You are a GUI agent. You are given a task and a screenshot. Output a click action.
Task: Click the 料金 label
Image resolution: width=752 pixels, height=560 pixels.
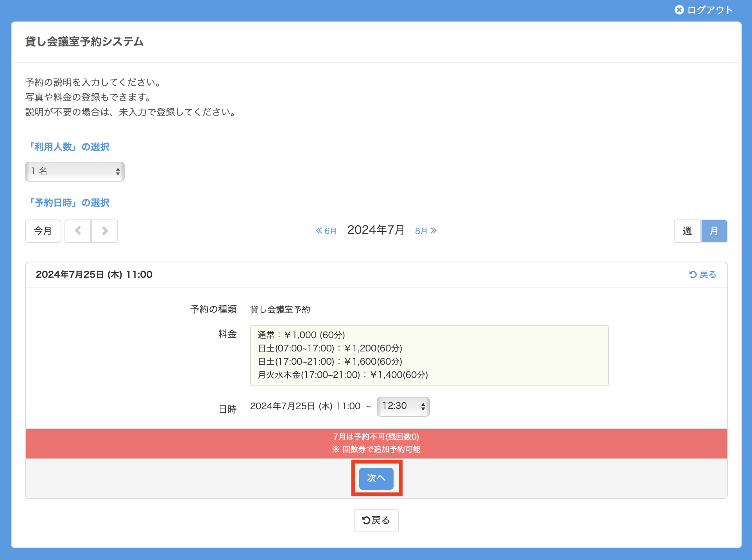click(x=227, y=334)
